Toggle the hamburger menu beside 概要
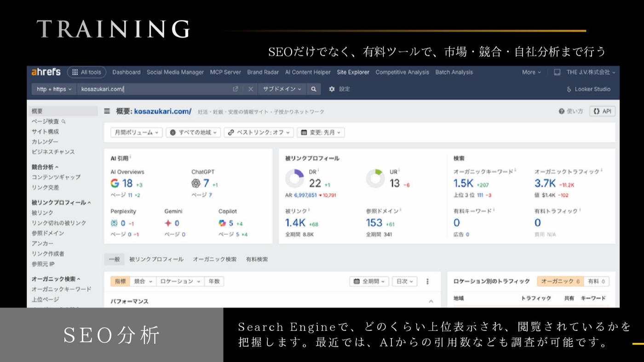 (x=107, y=111)
